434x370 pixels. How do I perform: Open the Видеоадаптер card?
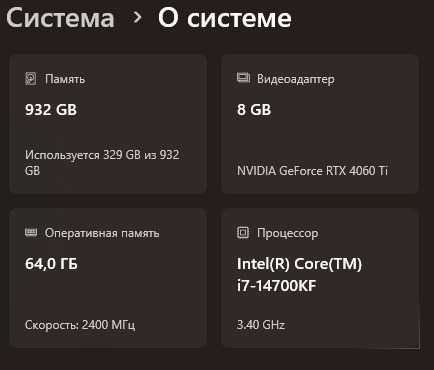pyautogui.click(x=320, y=124)
